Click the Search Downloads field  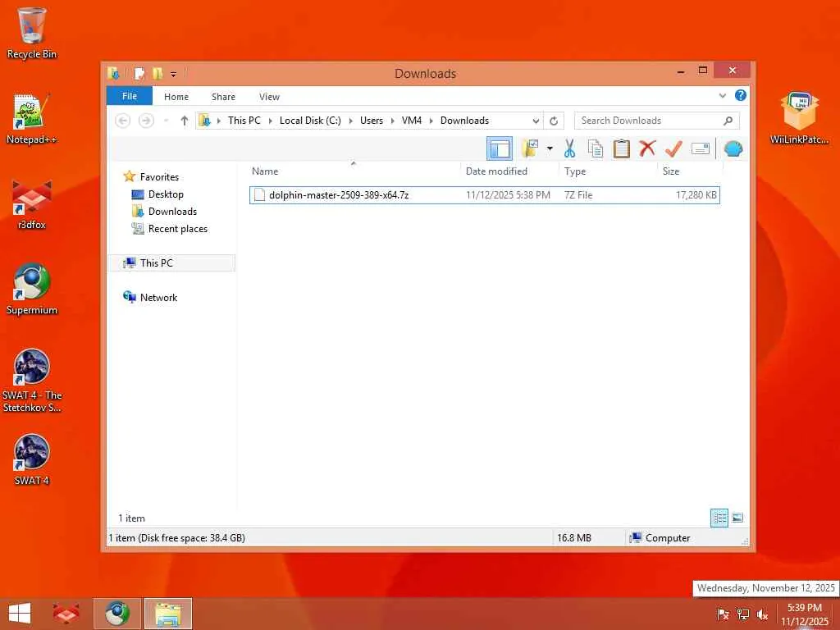click(657, 121)
